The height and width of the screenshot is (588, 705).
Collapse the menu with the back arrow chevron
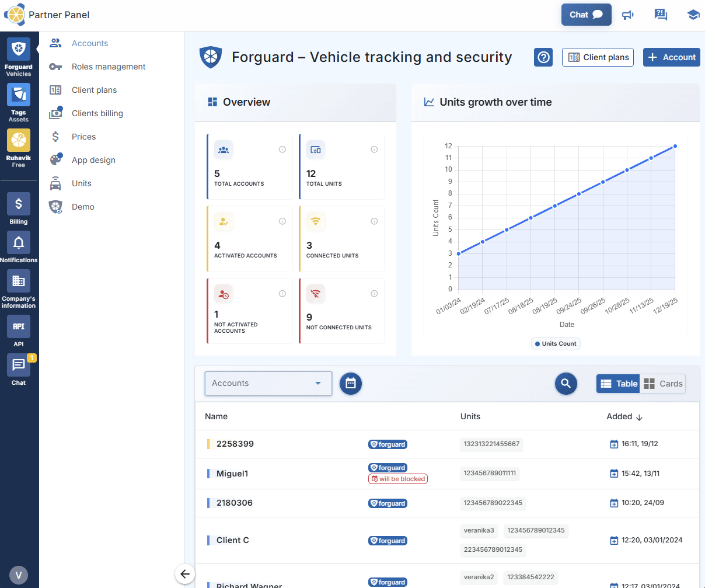click(x=184, y=575)
